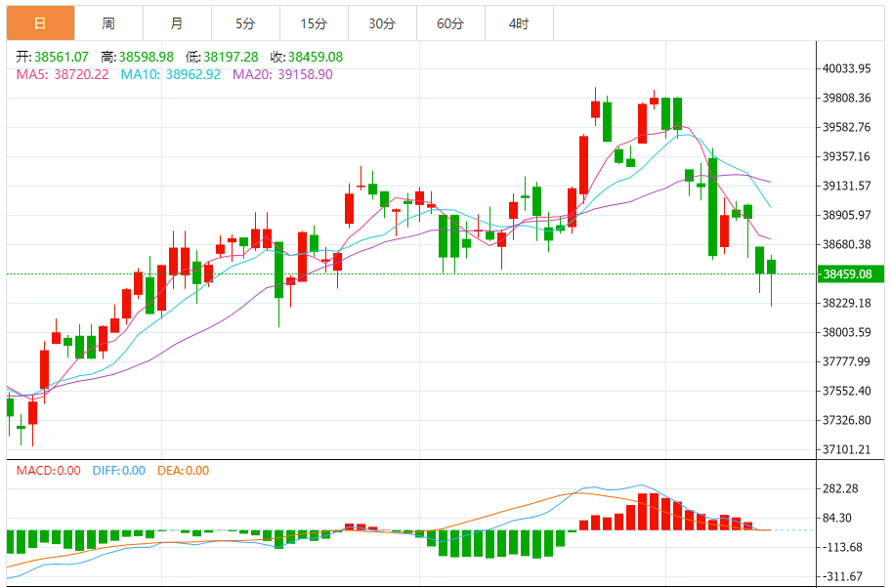This screenshot has height=588, width=892.
Task: Open the 15分 interval tab
Action: coord(314,23)
